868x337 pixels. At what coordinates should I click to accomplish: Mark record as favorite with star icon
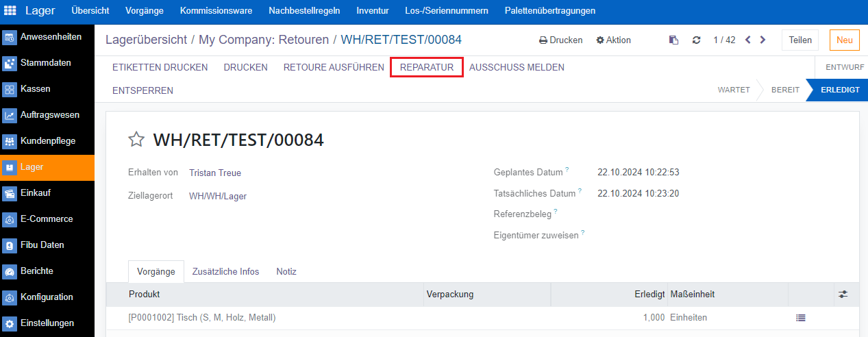click(137, 140)
